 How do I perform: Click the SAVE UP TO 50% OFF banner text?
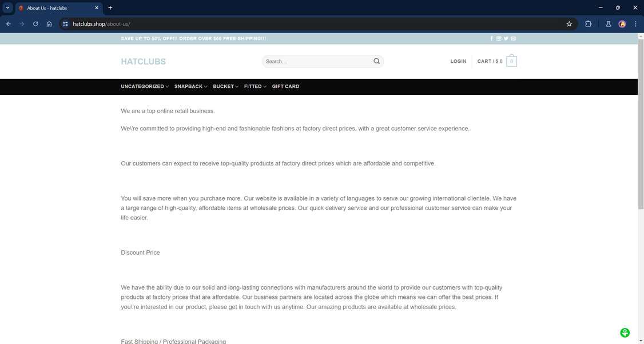tap(193, 39)
